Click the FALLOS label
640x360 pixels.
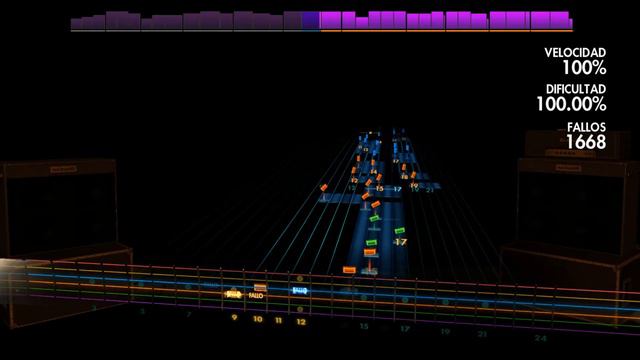tap(586, 127)
